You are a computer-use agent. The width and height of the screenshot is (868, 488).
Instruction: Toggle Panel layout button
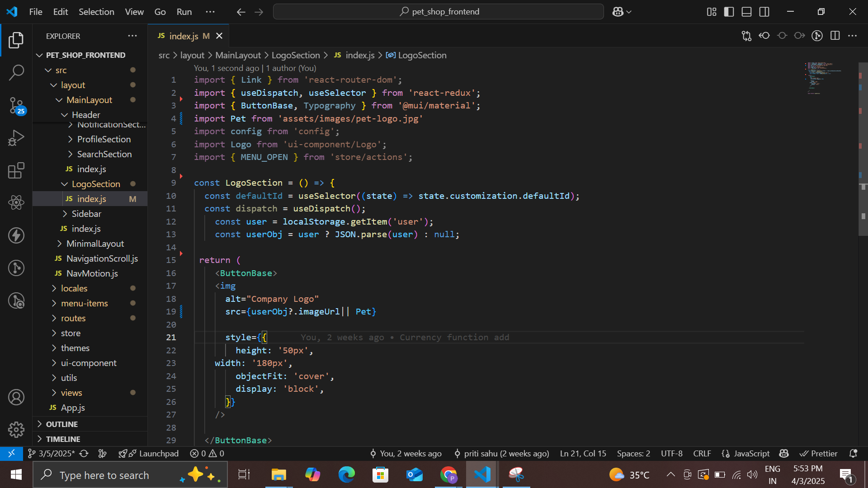[x=746, y=12]
